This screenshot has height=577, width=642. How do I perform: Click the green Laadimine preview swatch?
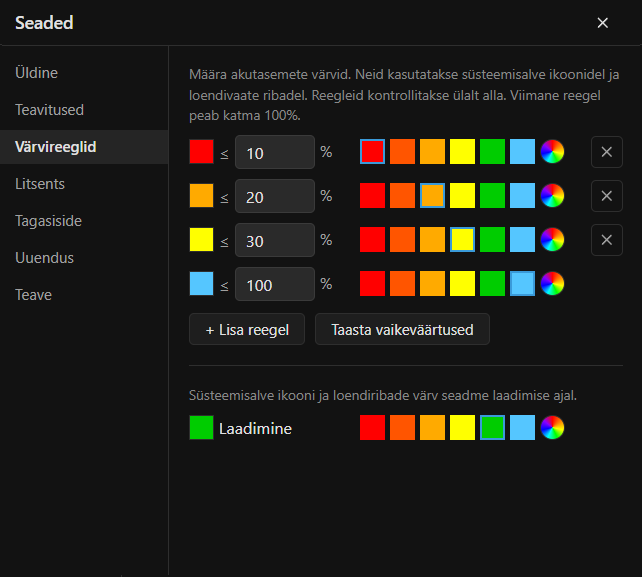[x=201, y=428]
